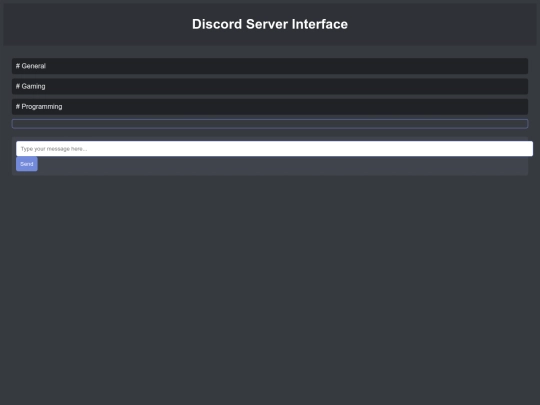Viewport: 540px width, 405px height.
Task: Select the Programming channel
Action: [270, 106]
